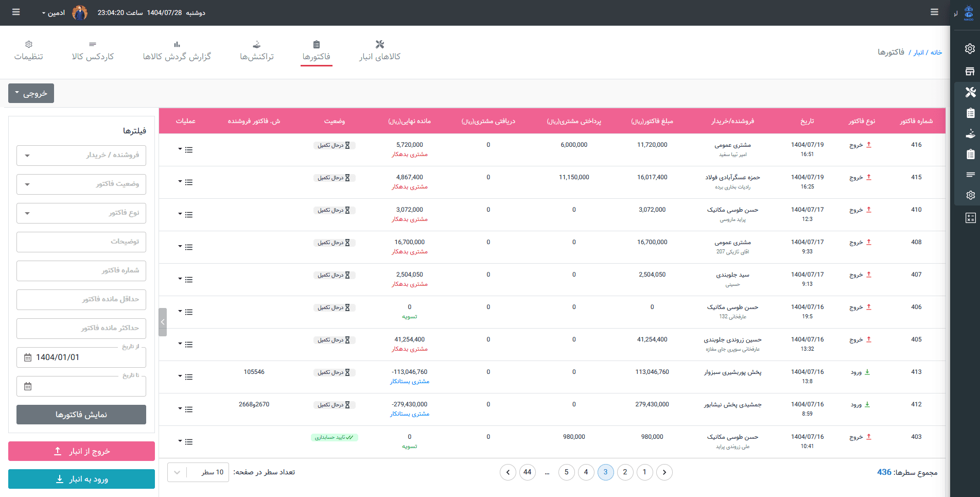Open actions menu for invoice 416
The height and width of the screenshot is (497, 980).
186,150
